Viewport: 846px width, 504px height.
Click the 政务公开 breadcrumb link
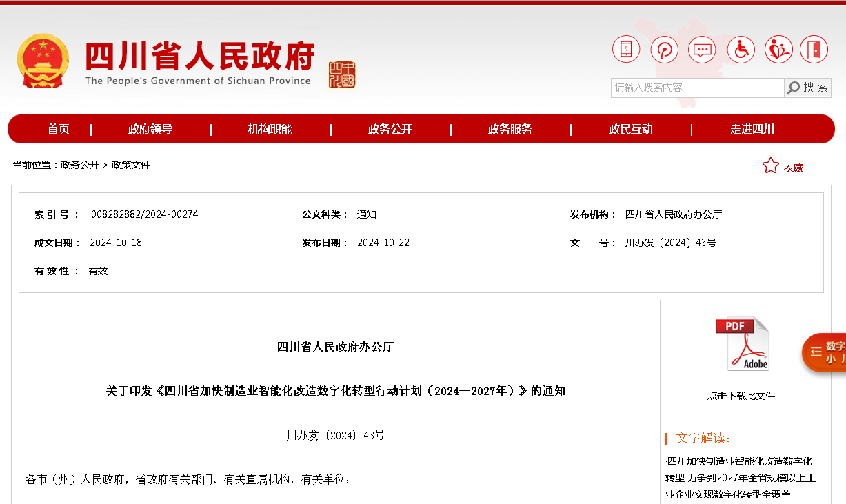pyautogui.click(x=80, y=165)
